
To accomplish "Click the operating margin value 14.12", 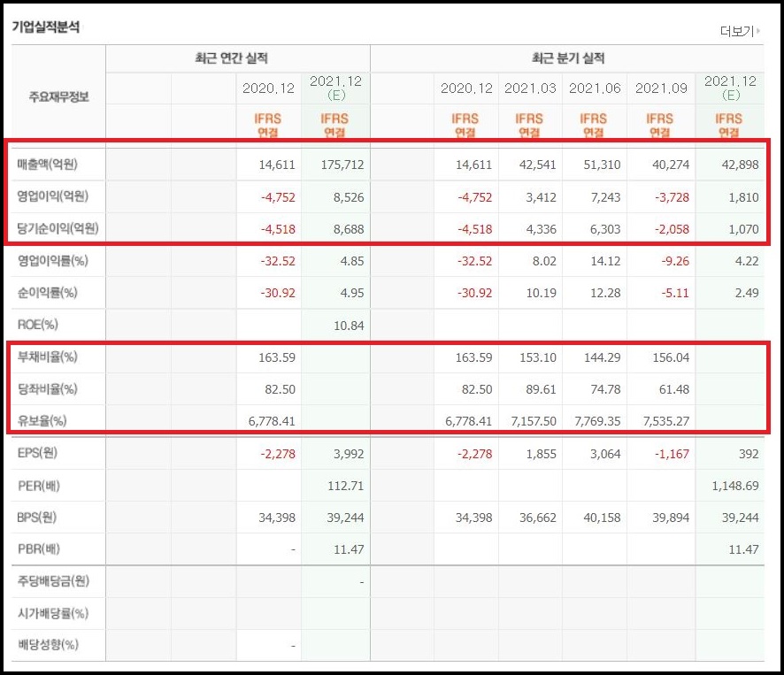I will click(x=605, y=261).
